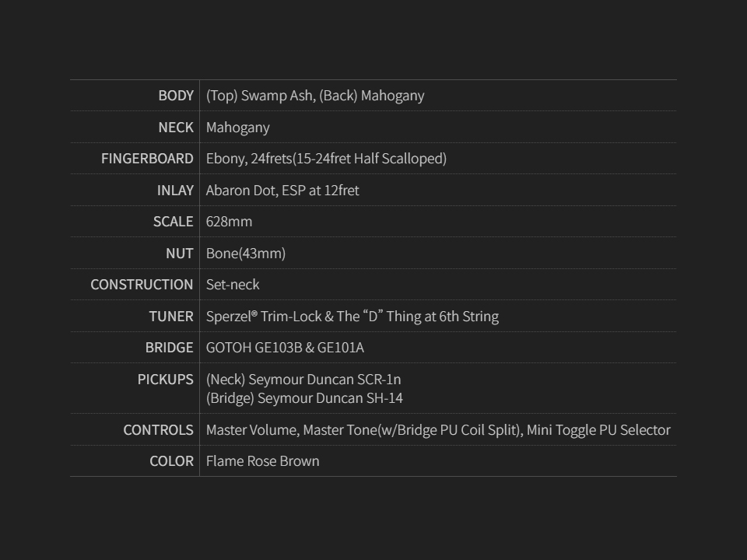Click the INLAY label
Screen dimensions: 747x560
pyautogui.click(x=175, y=191)
